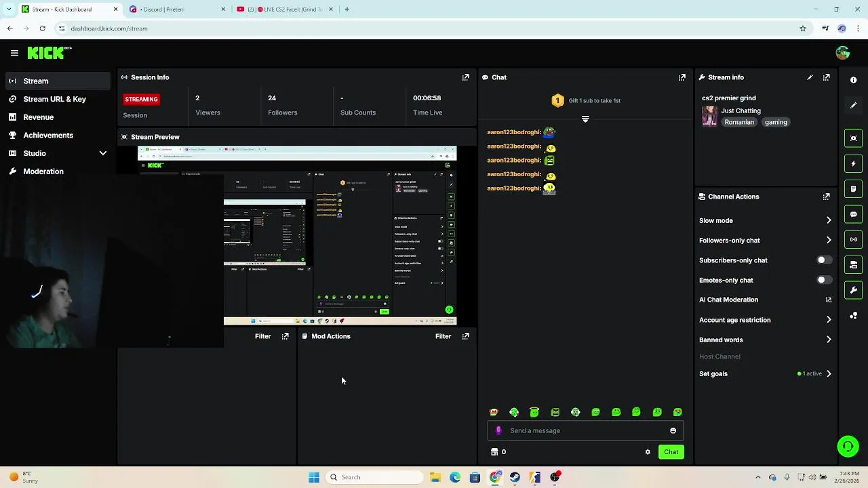868x488 pixels.
Task: Toggle the document widget icon in sidebar
Action: (x=853, y=188)
